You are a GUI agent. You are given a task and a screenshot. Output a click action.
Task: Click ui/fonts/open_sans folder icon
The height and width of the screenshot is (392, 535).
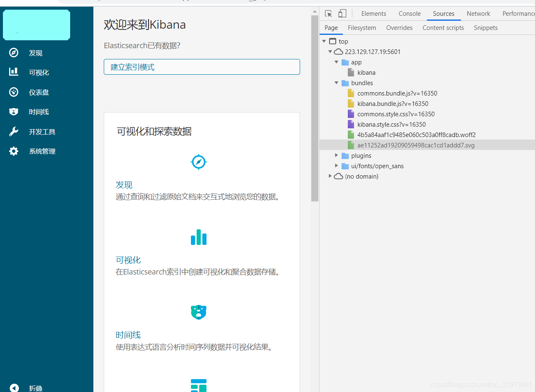tap(345, 166)
